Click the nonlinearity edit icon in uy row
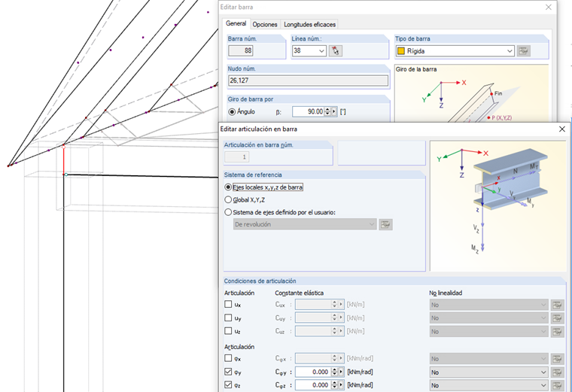The width and height of the screenshot is (572, 392). coord(557,318)
